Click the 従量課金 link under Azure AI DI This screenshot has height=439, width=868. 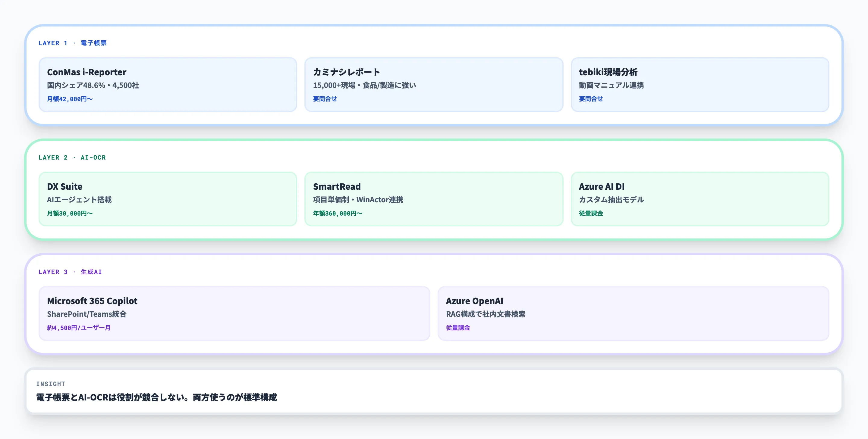point(591,213)
